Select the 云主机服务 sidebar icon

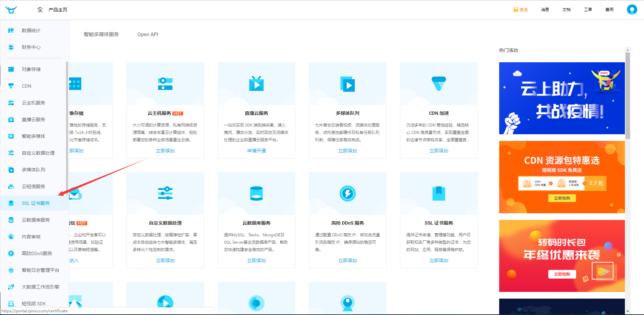tap(11, 103)
